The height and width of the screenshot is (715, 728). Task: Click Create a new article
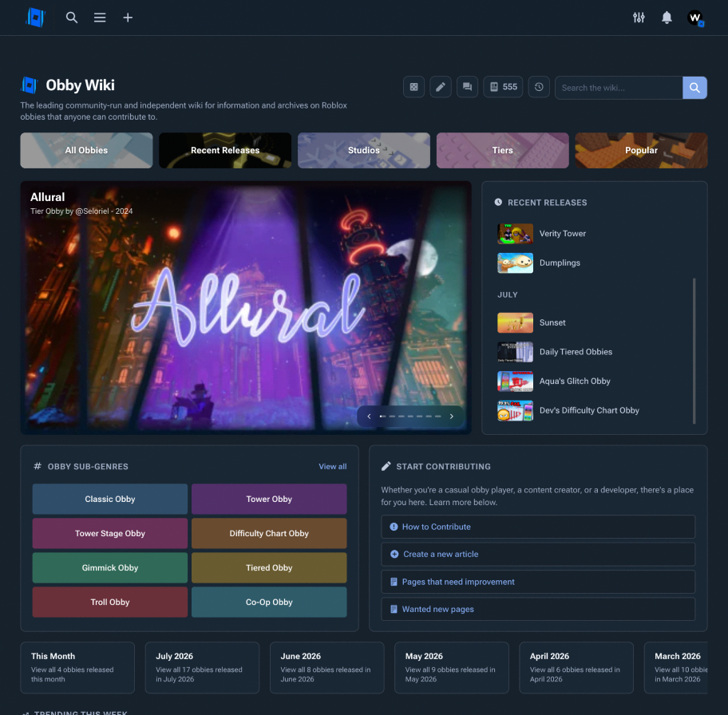click(x=538, y=555)
